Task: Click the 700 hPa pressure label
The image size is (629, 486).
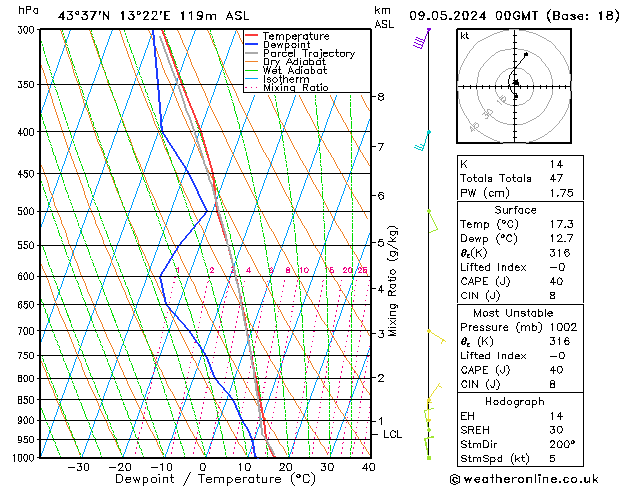Action: [28, 331]
